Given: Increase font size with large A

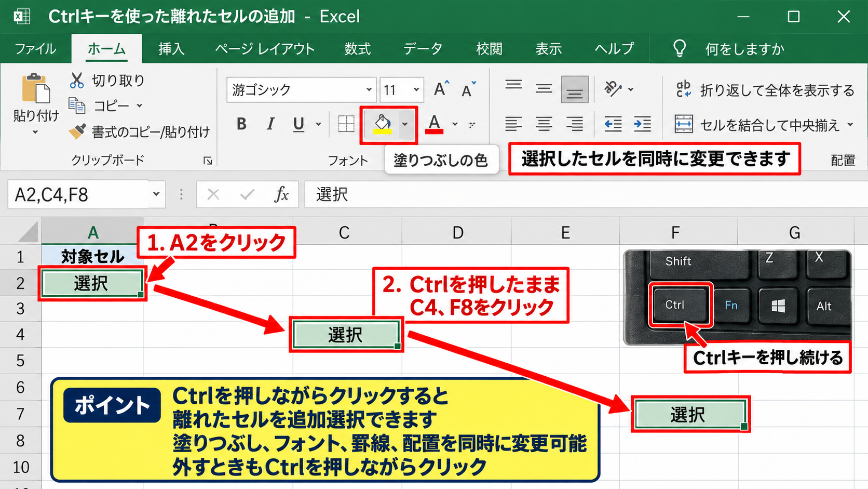Looking at the screenshot, I should tap(441, 89).
